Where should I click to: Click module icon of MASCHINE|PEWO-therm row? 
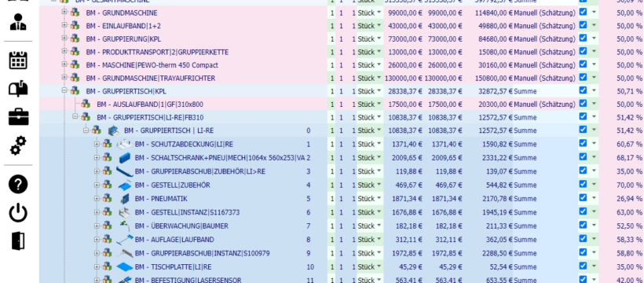(75, 65)
